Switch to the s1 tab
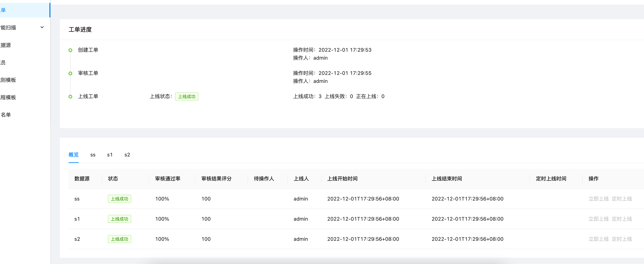 (110, 155)
